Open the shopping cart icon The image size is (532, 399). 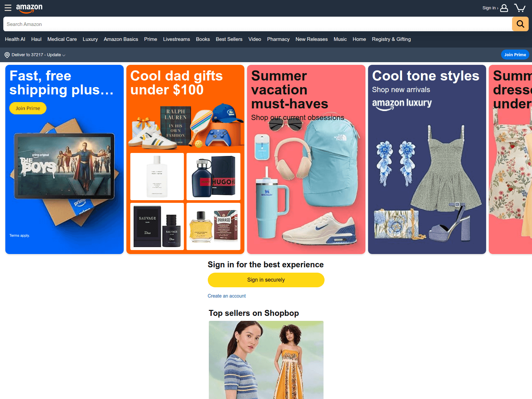[520, 8]
